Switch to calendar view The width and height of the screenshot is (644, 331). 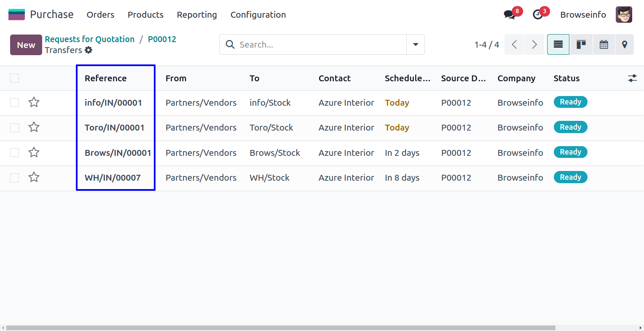(x=604, y=45)
